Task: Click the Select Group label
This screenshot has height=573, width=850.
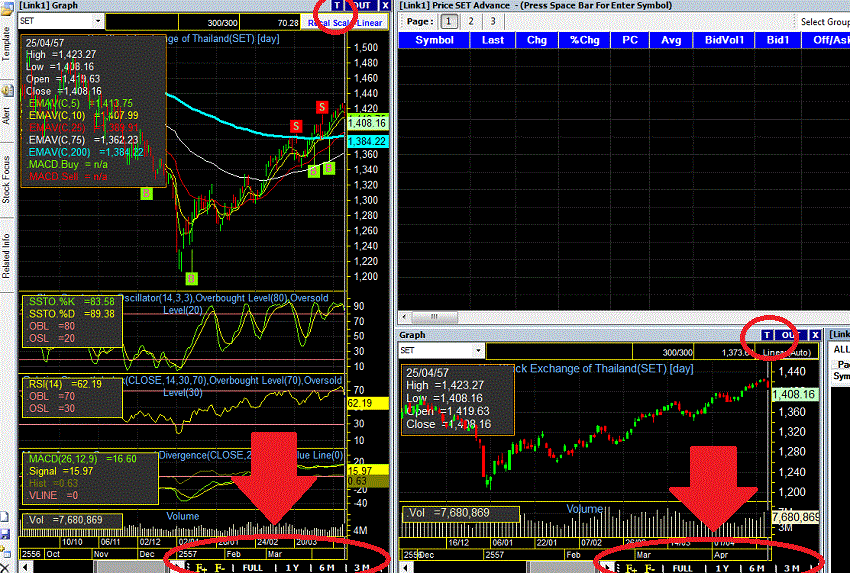Action: (x=825, y=22)
